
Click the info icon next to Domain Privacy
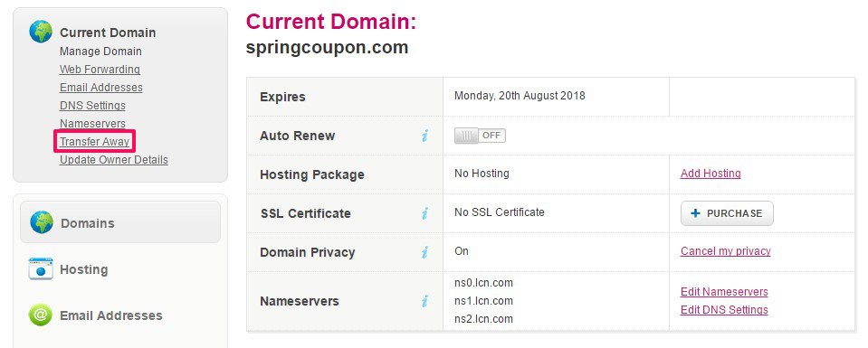click(x=424, y=252)
